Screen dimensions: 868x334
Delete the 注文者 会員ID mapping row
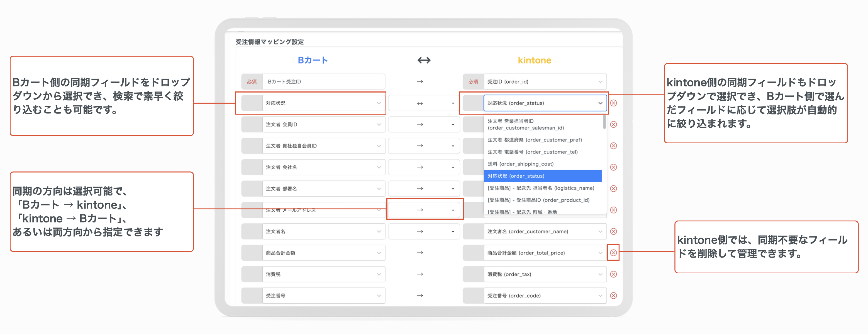614,124
